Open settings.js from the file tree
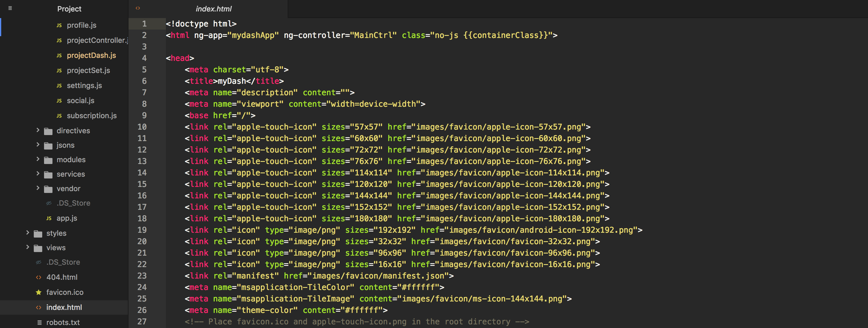 84,86
